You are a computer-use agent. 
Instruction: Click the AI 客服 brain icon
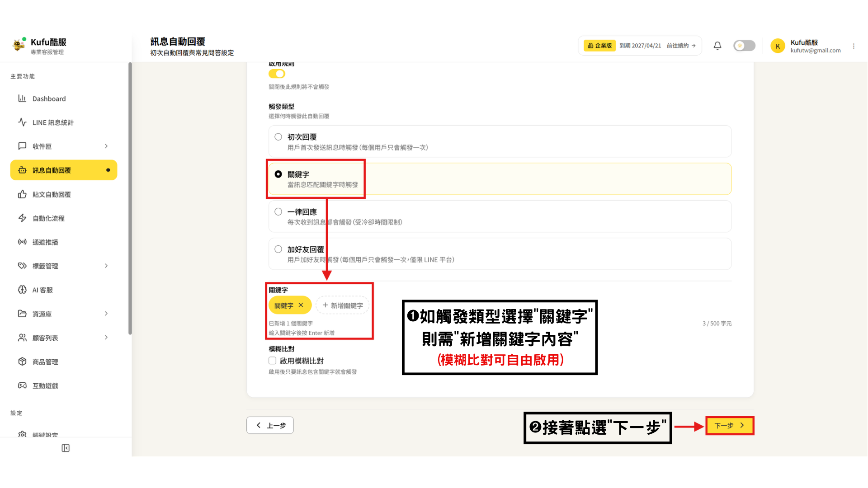pos(22,290)
